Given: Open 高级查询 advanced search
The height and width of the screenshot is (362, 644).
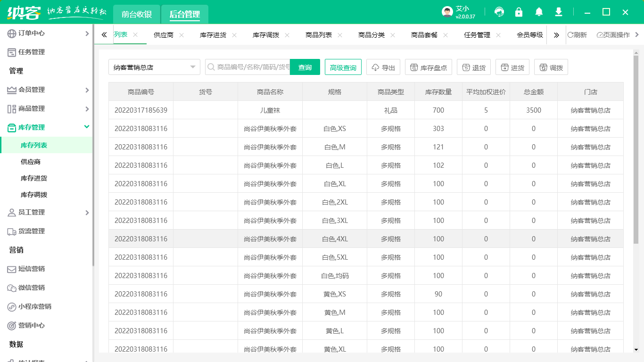Looking at the screenshot, I should (343, 67).
